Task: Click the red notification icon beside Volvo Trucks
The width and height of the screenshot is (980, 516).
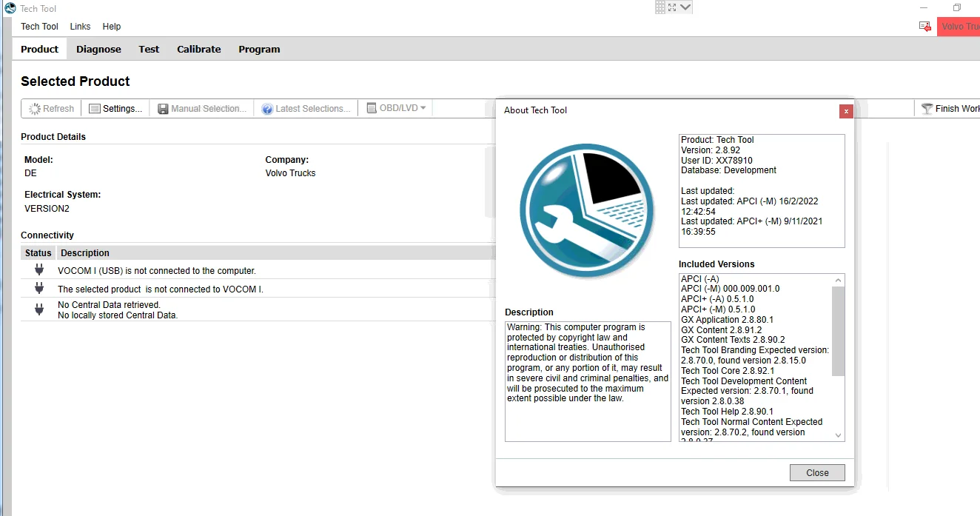Action: 924,27
